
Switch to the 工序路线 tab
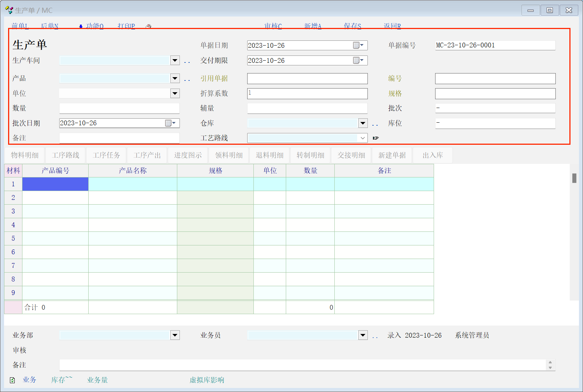click(x=65, y=155)
